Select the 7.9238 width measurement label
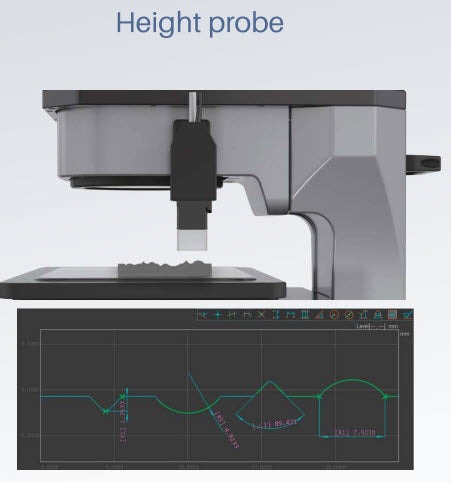Viewport: 451px width, 482px height. [355, 432]
